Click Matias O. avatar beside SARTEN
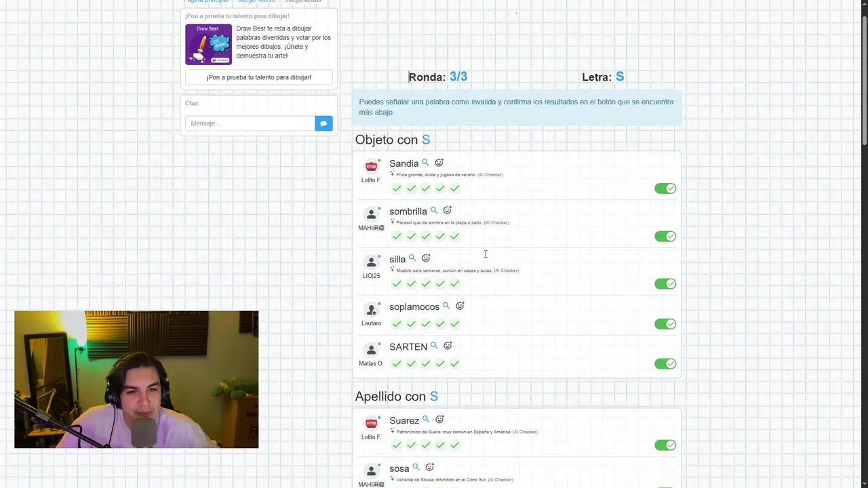Image resolution: width=868 pixels, height=488 pixels. point(371,350)
